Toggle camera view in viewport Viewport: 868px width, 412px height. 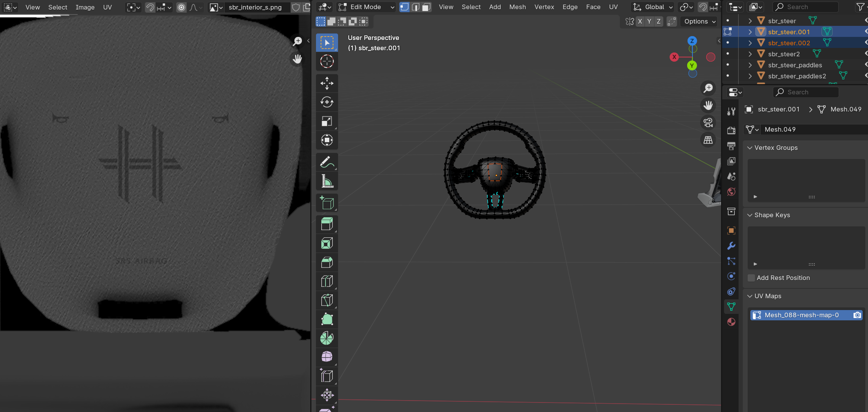pyautogui.click(x=708, y=122)
